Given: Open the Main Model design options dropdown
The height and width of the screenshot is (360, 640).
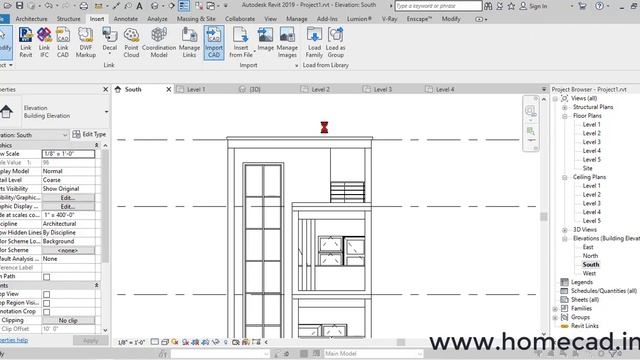Looking at the screenshot, I should pos(373,353).
